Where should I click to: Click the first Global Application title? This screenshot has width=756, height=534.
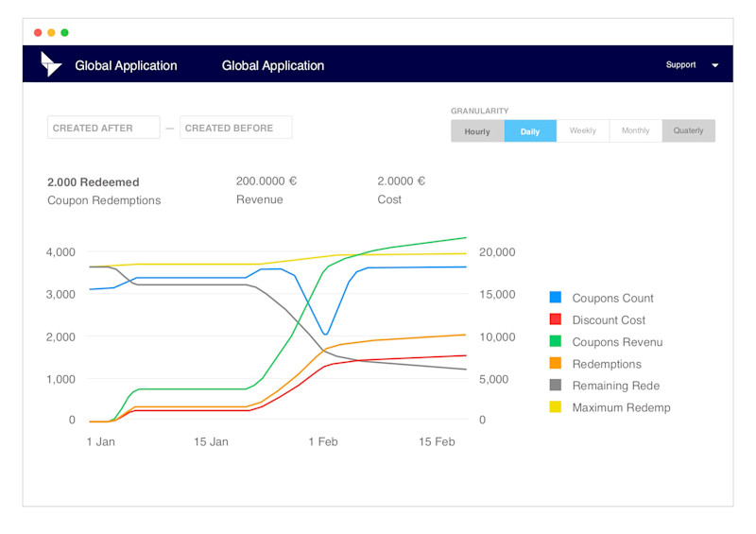click(126, 65)
